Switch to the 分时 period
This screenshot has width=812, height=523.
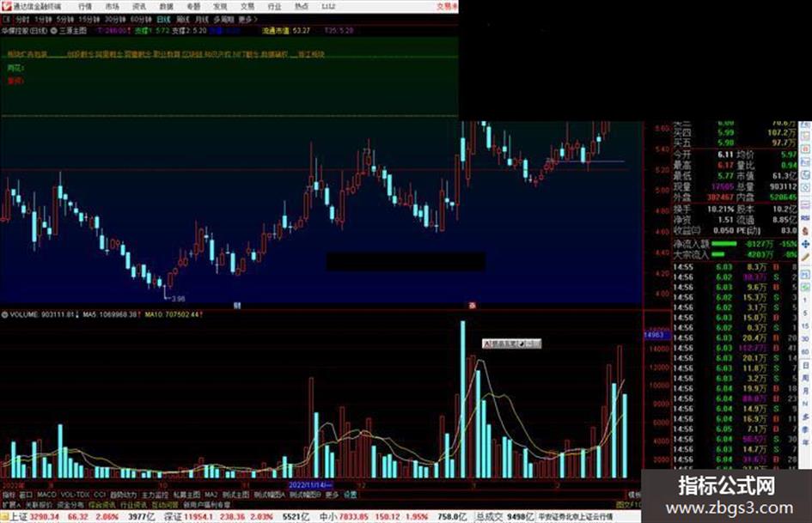coord(22,19)
